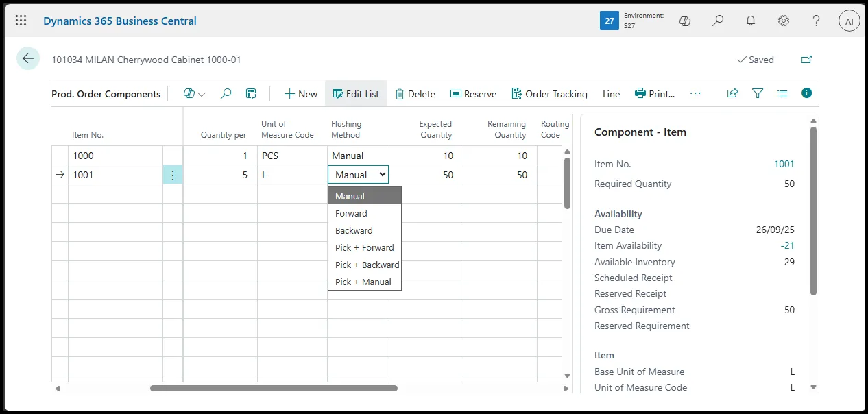Click the Available Inventory value 29
868x414 pixels.
pyautogui.click(x=789, y=262)
